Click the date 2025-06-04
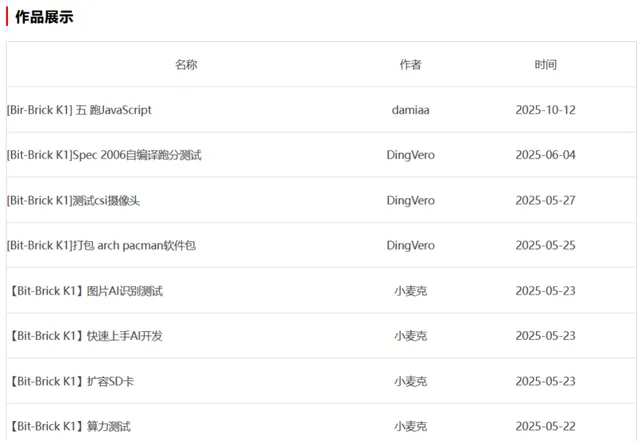The width and height of the screenshot is (640, 445). (545, 155)
